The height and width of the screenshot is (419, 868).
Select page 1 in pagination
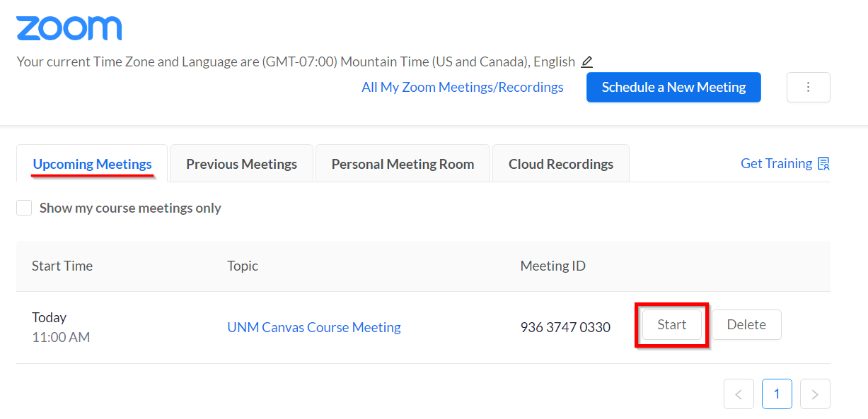(777, 394)
